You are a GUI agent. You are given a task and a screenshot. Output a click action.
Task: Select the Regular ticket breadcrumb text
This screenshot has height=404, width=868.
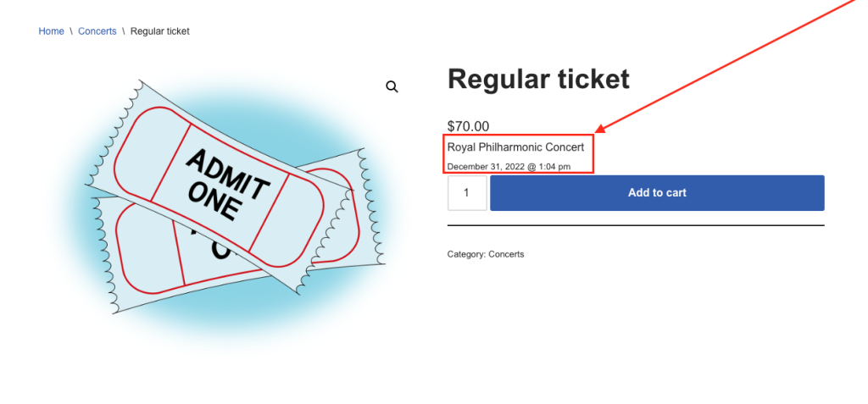[x=160, y=31]
